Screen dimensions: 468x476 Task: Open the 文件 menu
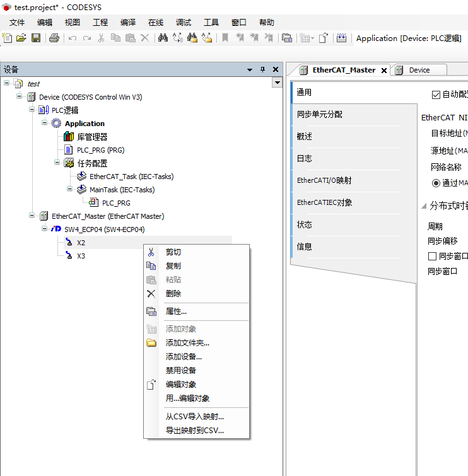pyautogui.click(x=16, y=23)
